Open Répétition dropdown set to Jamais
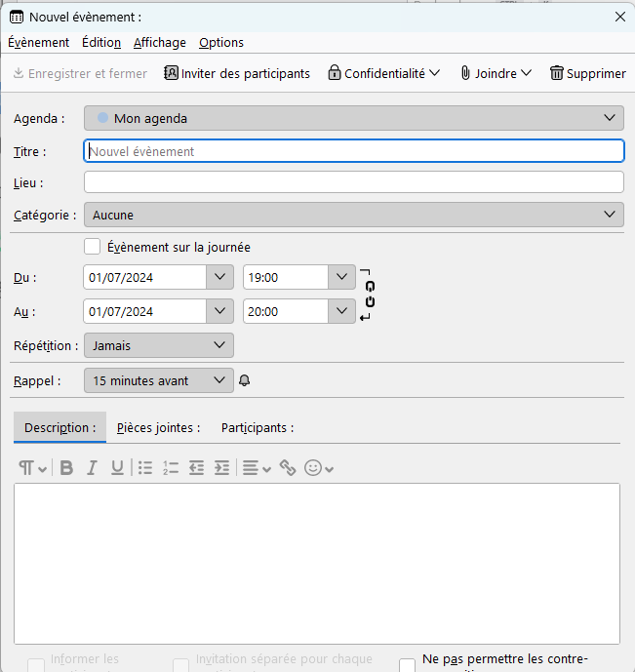Viewport: 635px width, 672px height. coord(158,345)
